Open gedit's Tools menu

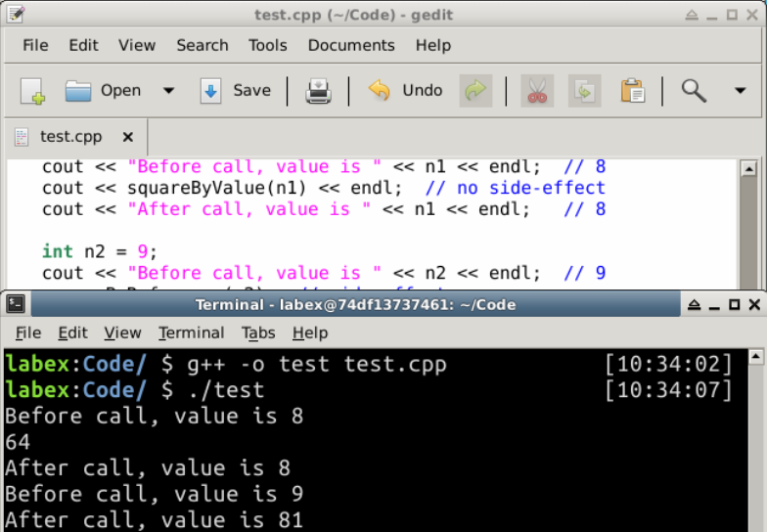(267, 45)
